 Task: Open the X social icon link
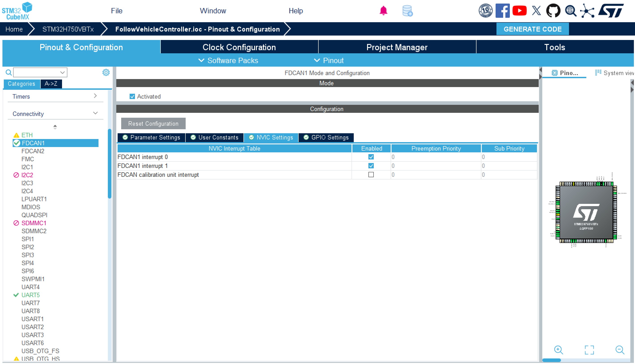click(536, 10)
